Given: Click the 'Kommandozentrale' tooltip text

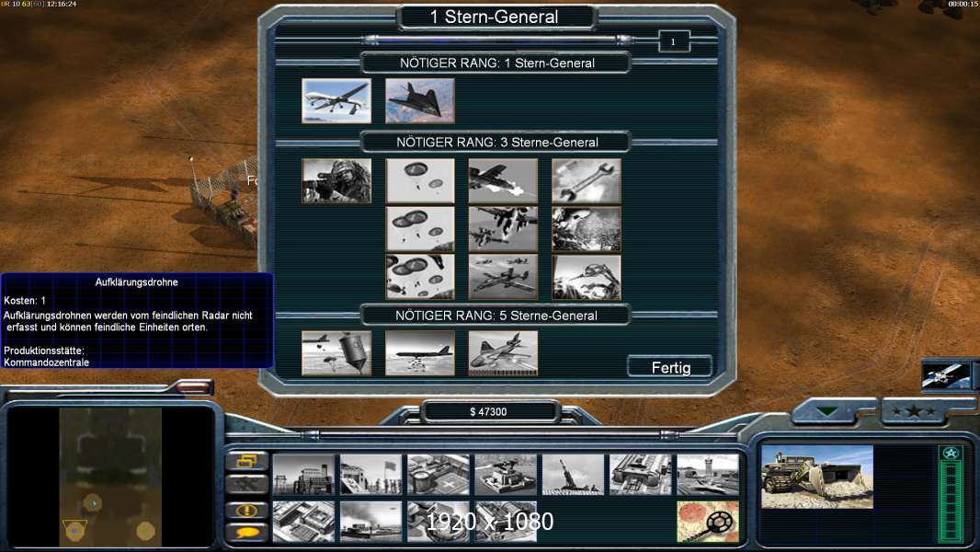Looking at the screenshot, I should pos(47,362).
